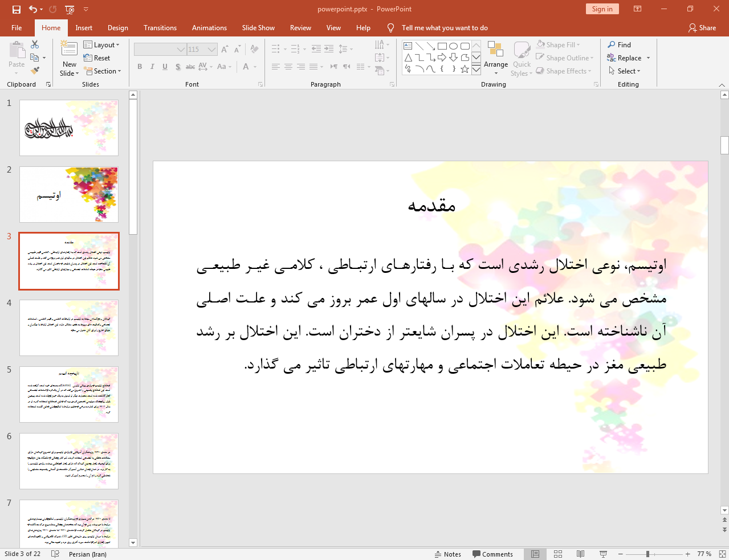
Task: Select slide 5 thumbnail in the pane
Action: [x=68, y=394]
